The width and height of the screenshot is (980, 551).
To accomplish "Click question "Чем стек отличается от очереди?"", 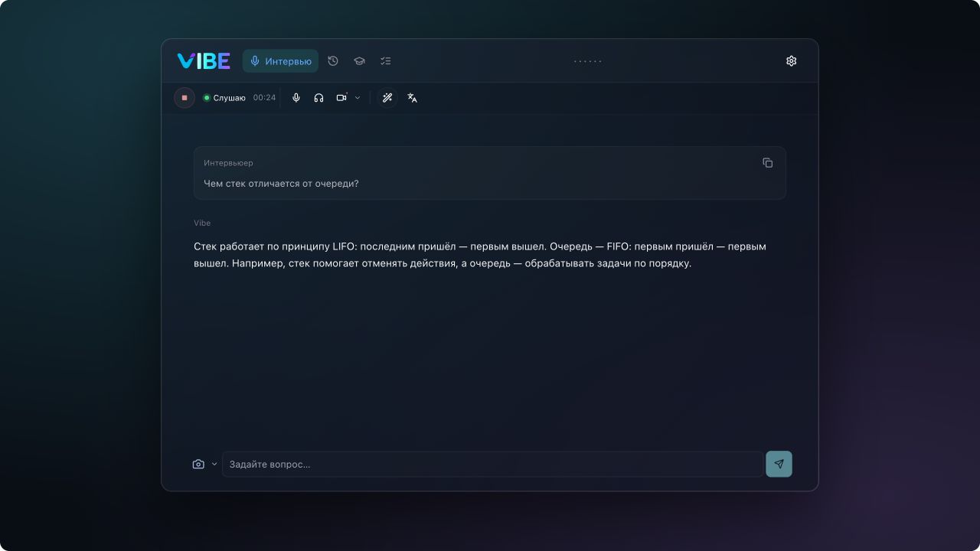I will point(281,184).
